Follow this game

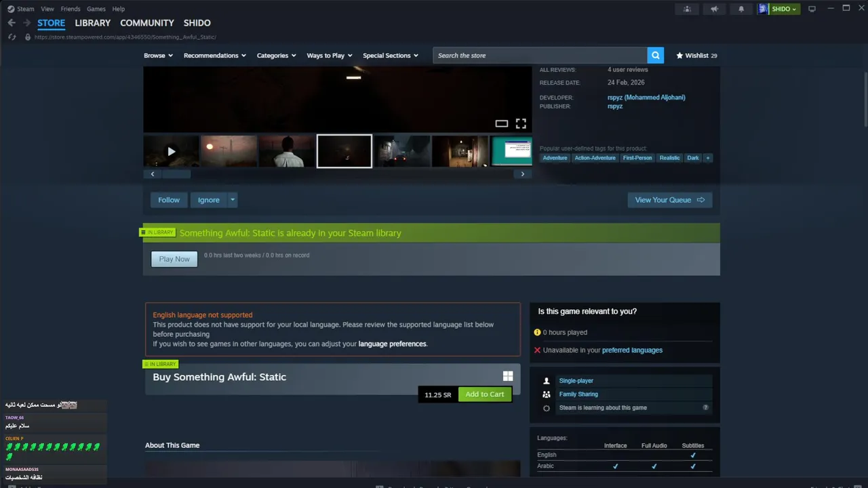click(169, 200)
